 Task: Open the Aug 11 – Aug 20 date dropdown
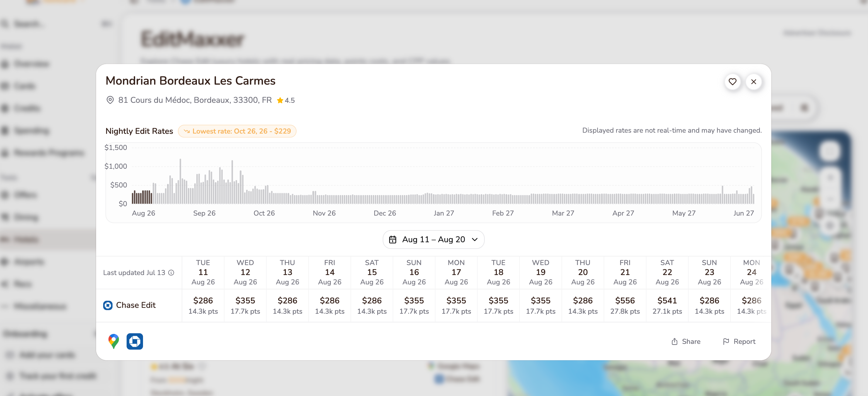433,239
